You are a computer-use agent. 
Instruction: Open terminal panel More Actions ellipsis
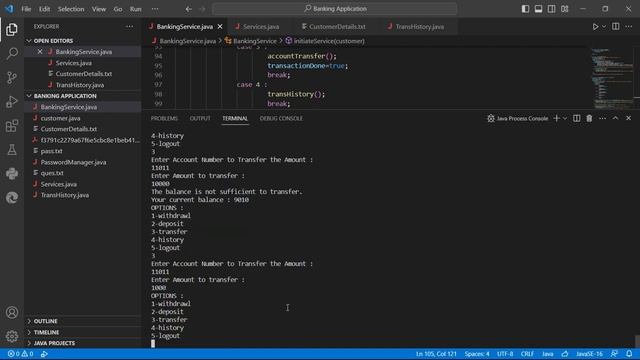(x=602, y=118)
